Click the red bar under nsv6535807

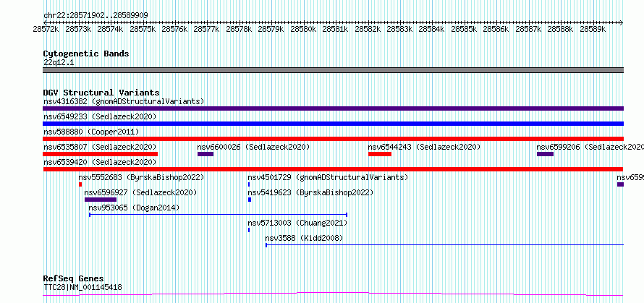click(100, 154)
